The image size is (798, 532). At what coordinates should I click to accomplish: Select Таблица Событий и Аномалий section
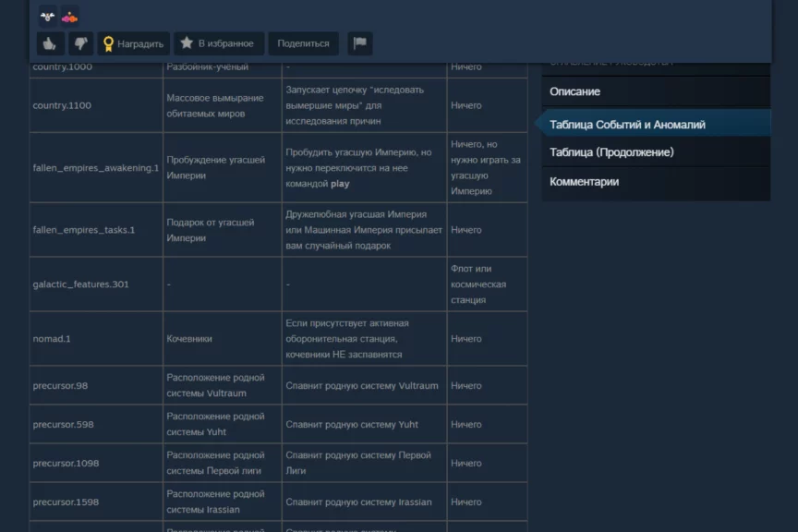(x=627, y=125)
